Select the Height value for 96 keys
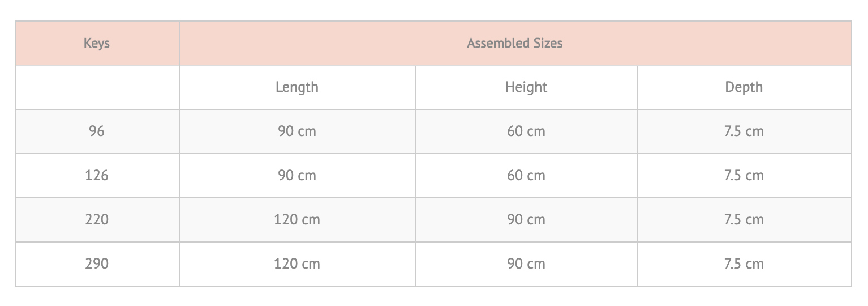This screenshot has width=868, height=306. tap(526, 131)
